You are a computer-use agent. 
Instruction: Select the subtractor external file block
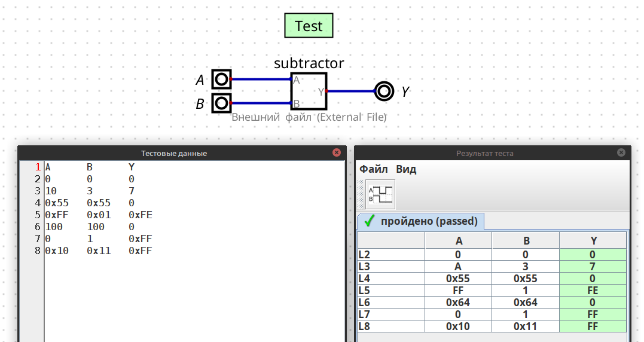[309, 91]
